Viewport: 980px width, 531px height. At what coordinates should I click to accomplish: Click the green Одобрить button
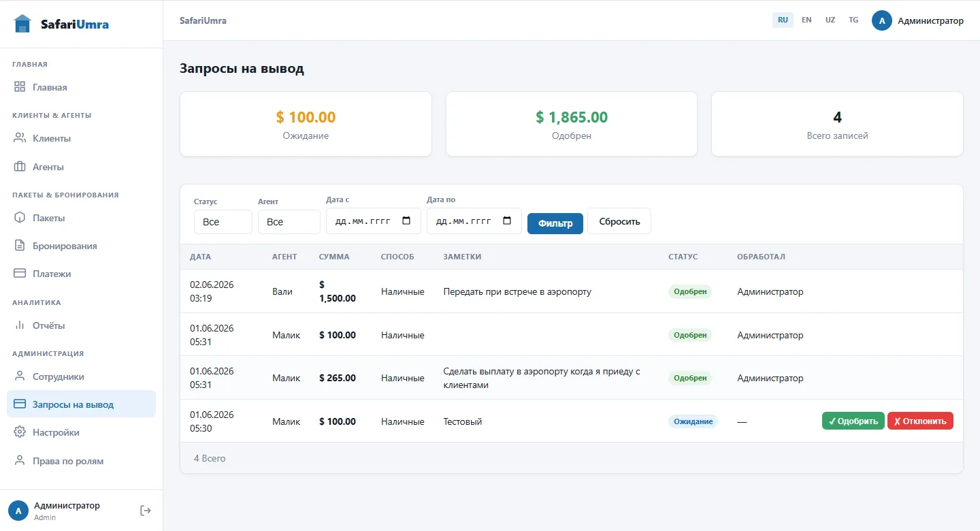[x=853, y=421]
